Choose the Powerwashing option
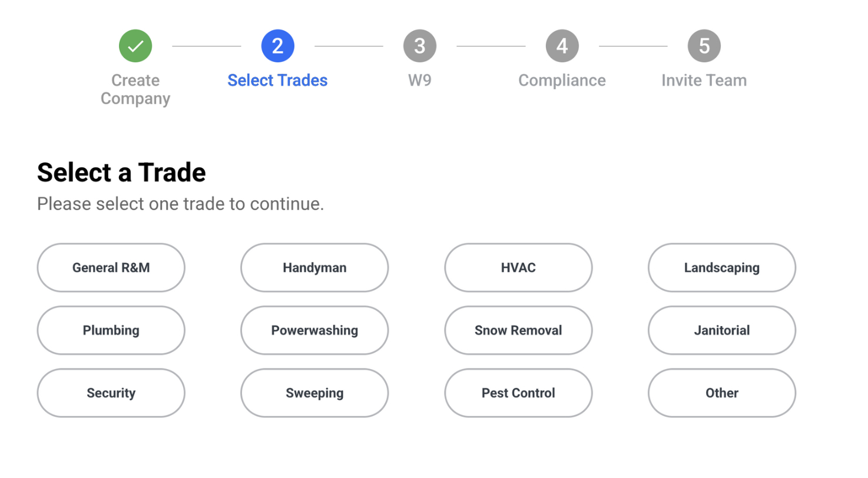This screenshot has height=478, width=868. pyautogui.click(x=314, y=330)
